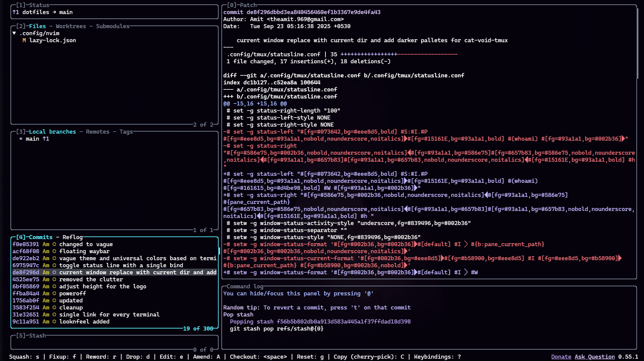Click the Patch panel scrollbar
The image size is (644, 361).
click(638, 44)
